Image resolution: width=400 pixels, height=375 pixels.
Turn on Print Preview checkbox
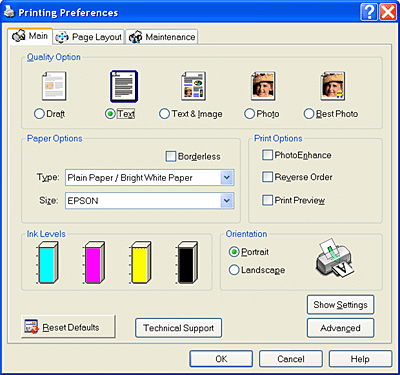click(267, 200)
